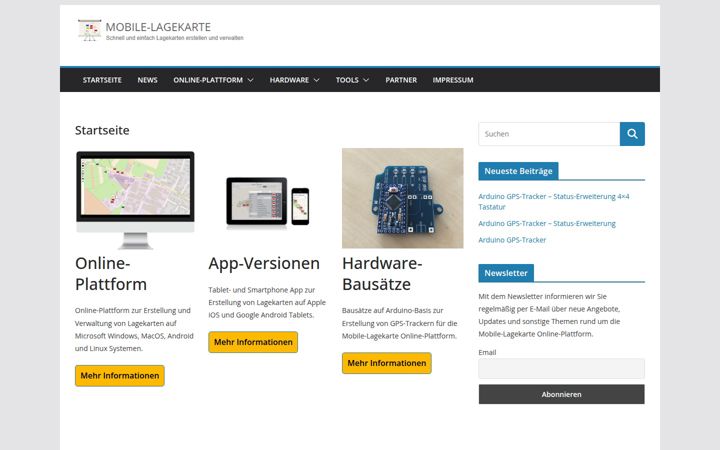720x450 pixels.
Task: Click the tablet and smartphone app image
Action: (x=268, y=203)
